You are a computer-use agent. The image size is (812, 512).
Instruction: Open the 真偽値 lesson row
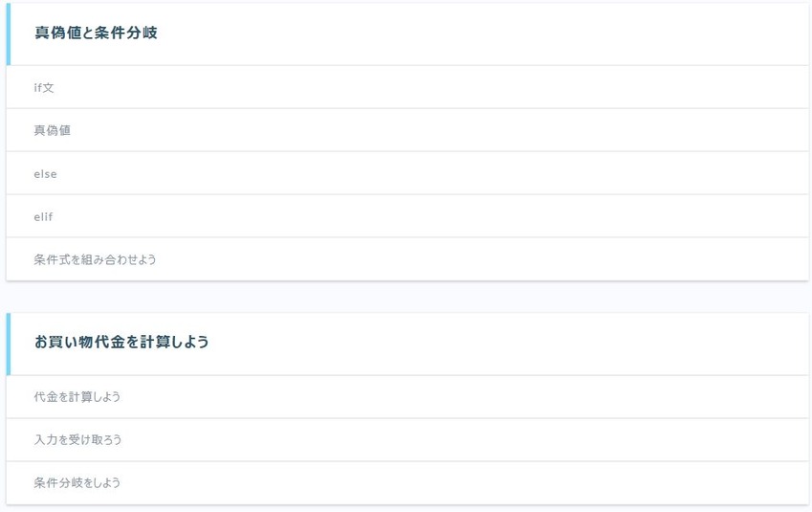(407, 130)
